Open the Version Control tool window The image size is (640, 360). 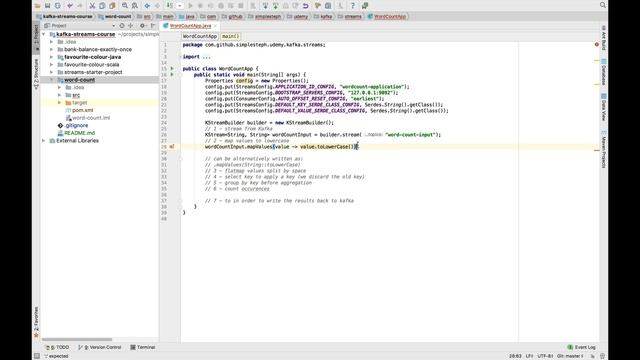(x=100, y=347)
